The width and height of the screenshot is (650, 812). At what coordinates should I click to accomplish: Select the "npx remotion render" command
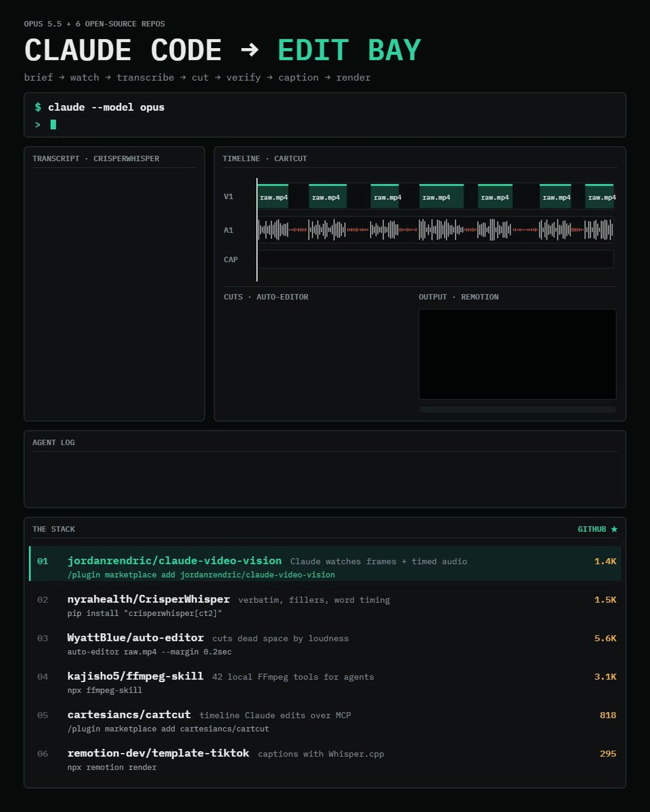(112, 768)
